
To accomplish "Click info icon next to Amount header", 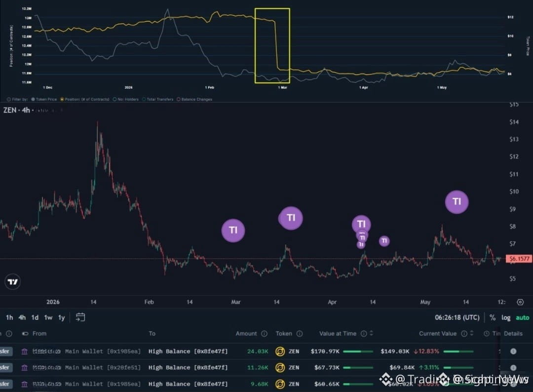I will [x=264, y=334].
